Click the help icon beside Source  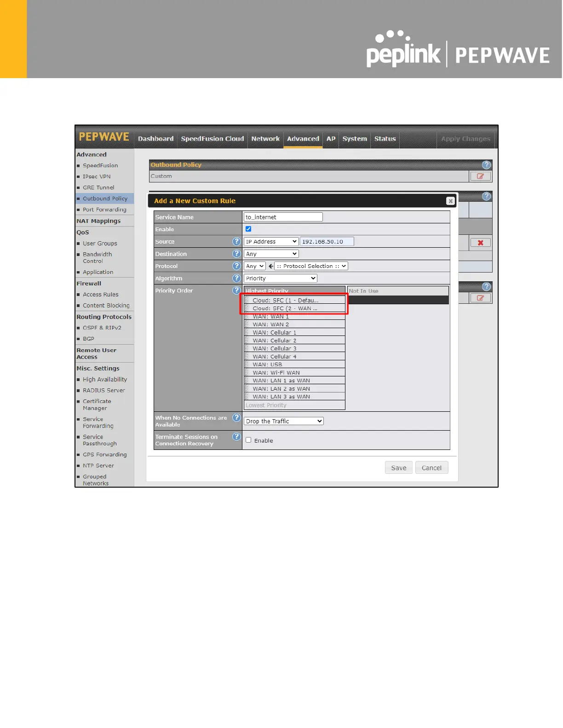tap(236, 241)
